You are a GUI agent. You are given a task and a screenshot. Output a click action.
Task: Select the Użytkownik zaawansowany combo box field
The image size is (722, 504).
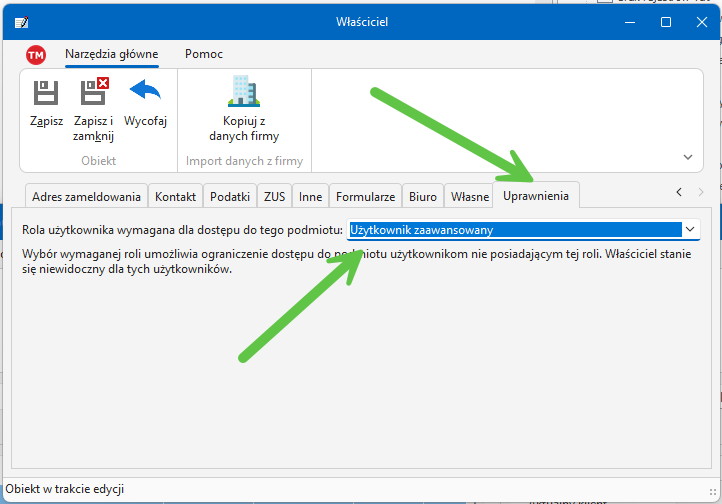pyautogui.click(x=513, y=230)
